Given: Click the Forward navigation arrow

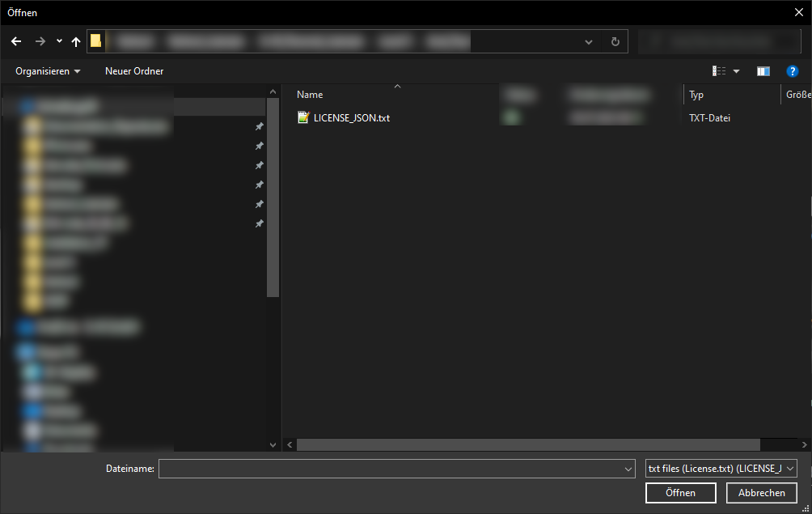Looking at the screenshot, I should (40, 41).
